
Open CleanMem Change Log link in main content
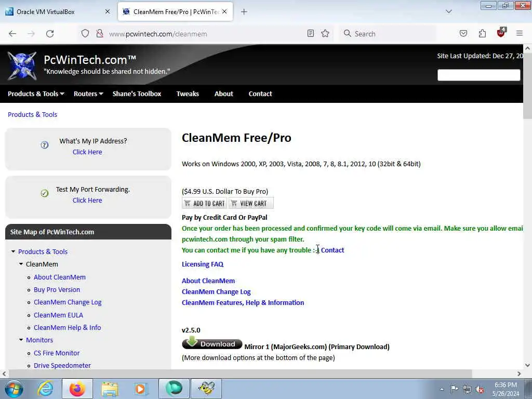[216, 292]
